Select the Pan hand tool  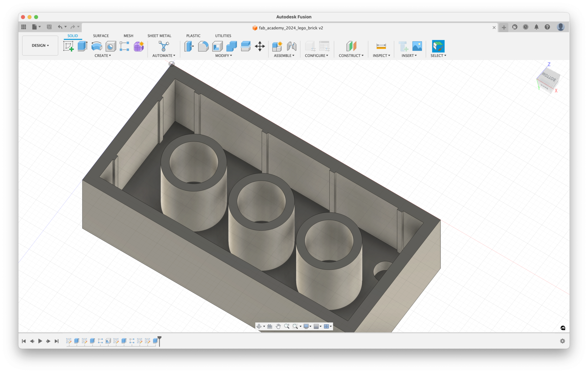pyautogui.click(x=278, y=326)
